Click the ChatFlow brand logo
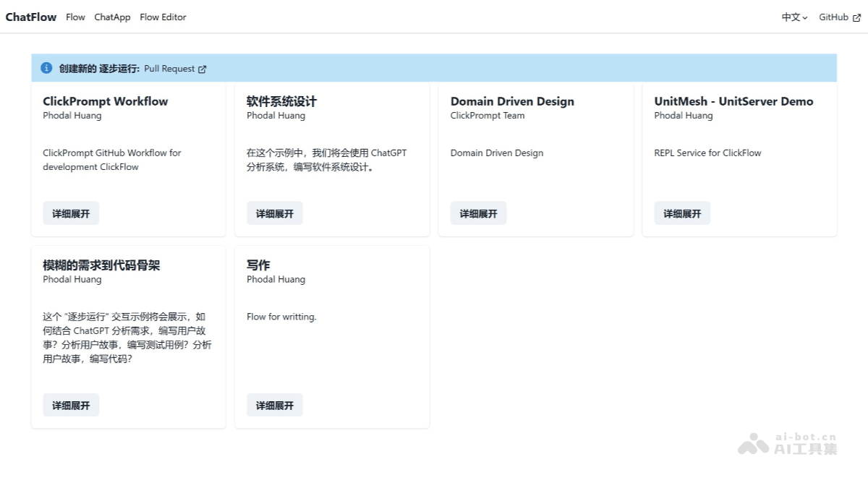 [31, 17]
